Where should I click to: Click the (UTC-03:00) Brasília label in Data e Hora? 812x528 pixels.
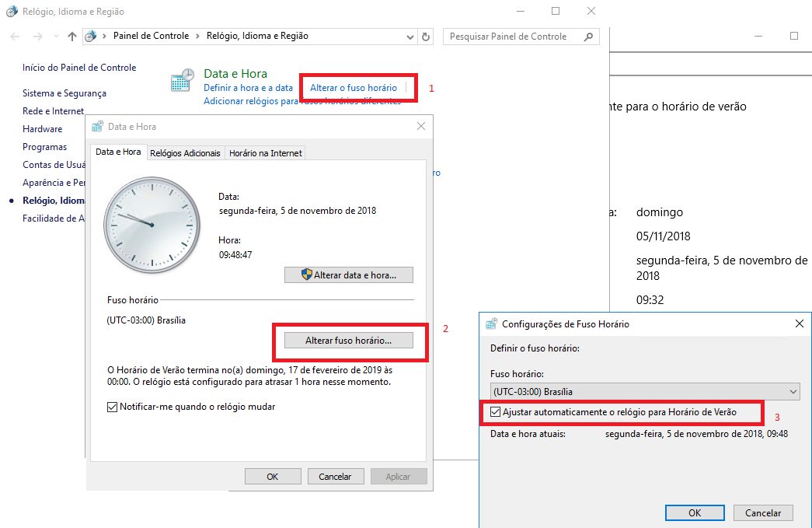click(146, 320)
